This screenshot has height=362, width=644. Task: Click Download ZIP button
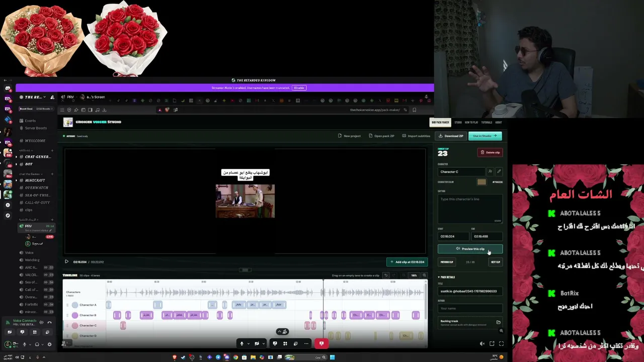tap(451, 136)
